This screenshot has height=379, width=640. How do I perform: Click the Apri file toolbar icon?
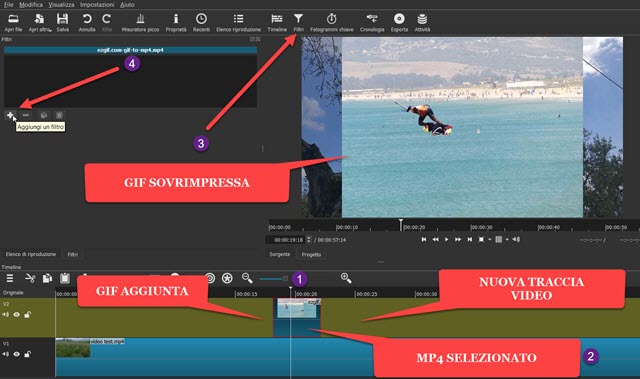pos(13,22)
